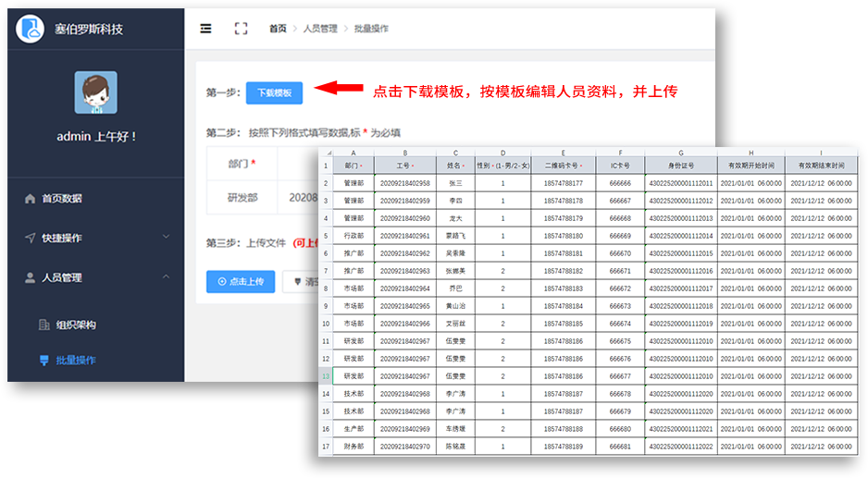Click the icon beside 批量操作
Image resolution: width=868 pixels, height=478 pixels.
pos(43,361)
